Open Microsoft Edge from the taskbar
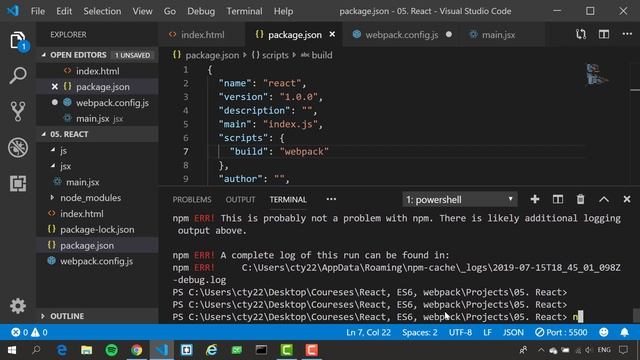The image size is (640, 360). [x=62, y=350]
